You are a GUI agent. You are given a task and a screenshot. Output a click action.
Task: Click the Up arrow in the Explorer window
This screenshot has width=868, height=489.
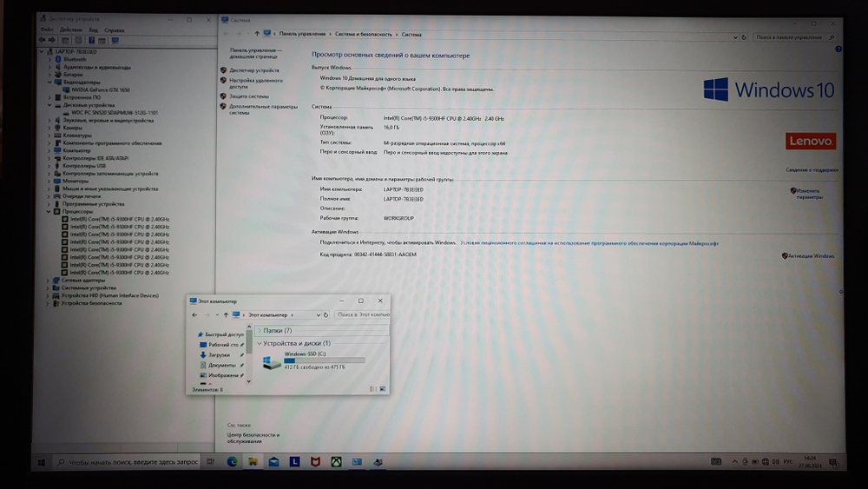226,314
